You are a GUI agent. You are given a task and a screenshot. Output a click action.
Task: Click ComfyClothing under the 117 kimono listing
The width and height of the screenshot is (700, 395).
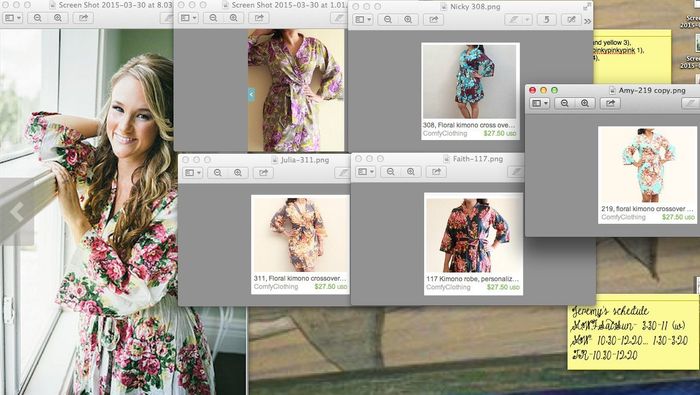(x=448, y=287)
